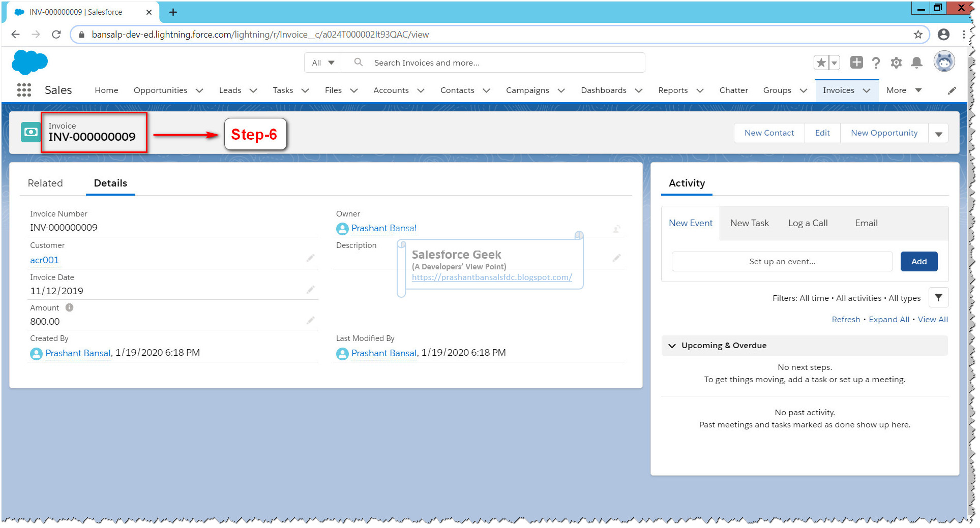Viewport: 980px width, 528px height.
Task: Open the notifications bell
Action: [916, 63]
